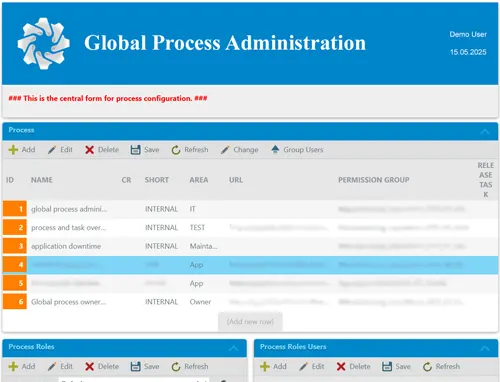This screenshot has width=500, height=382.
Task: Refresh the Process Roles Users panel
Action: [x=441, y=366]
